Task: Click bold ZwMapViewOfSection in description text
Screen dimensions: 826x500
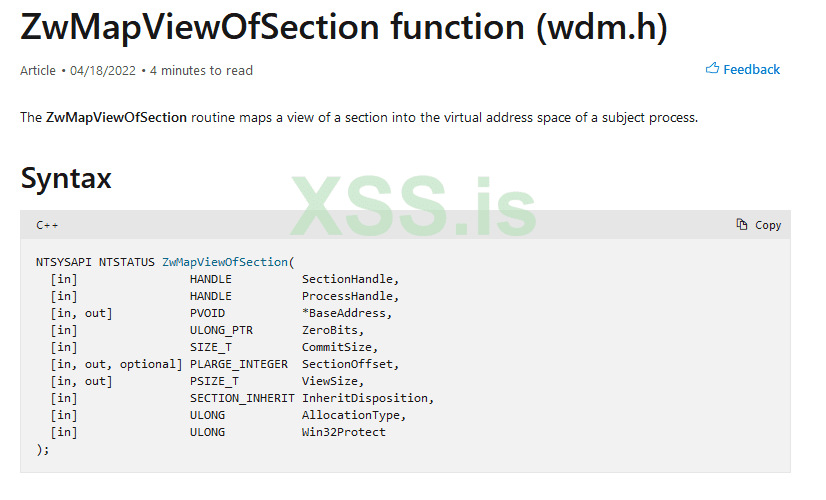Action: click(x=116, y=117)
